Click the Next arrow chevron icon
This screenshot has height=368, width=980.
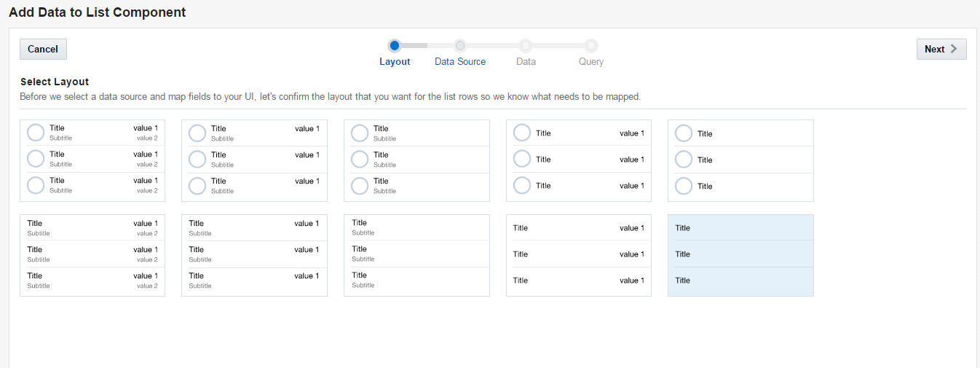(x=954, y=49)
